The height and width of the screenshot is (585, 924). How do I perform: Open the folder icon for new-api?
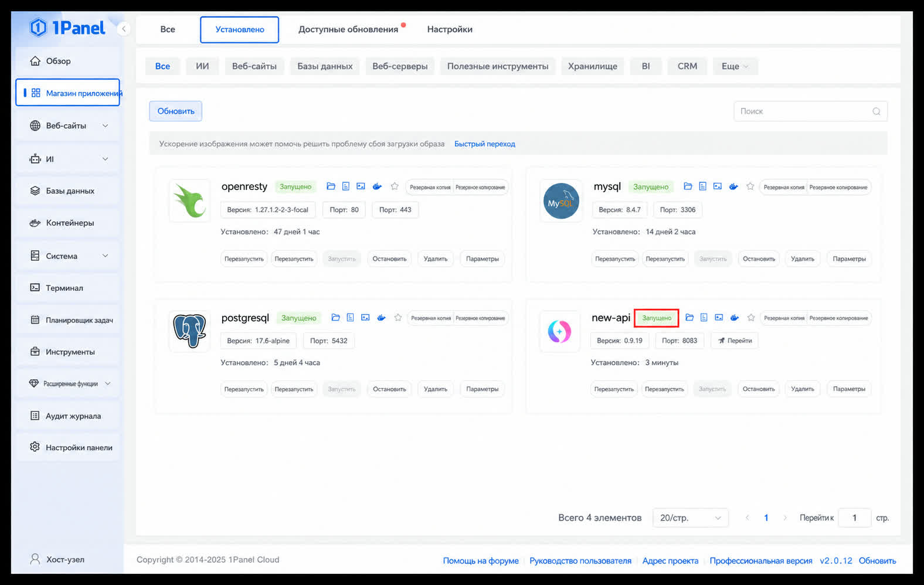(x=689, y=318)
